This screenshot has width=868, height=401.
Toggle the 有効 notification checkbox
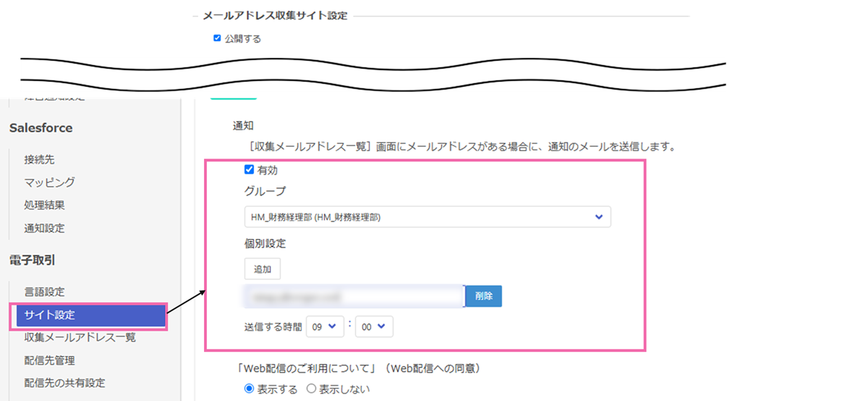[x=249, y=170]
